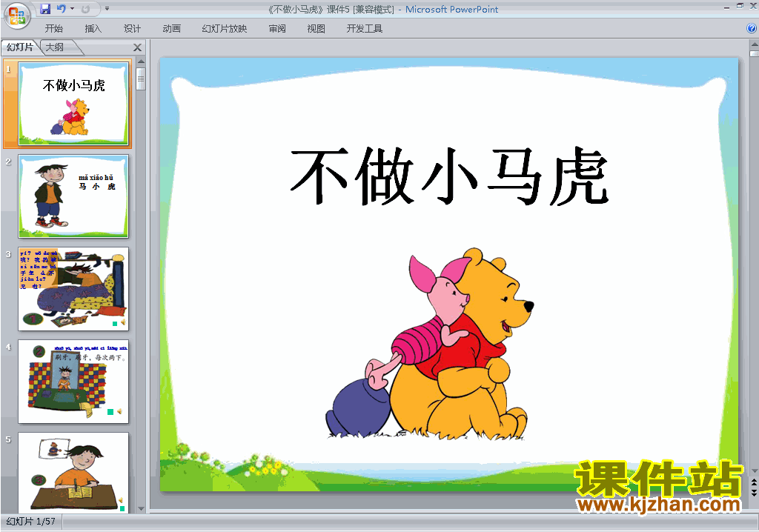Screen dimensions: 759x532
Task: Select slide 2 thumbnail with 马小虎 boy
Action: point(73,196)
